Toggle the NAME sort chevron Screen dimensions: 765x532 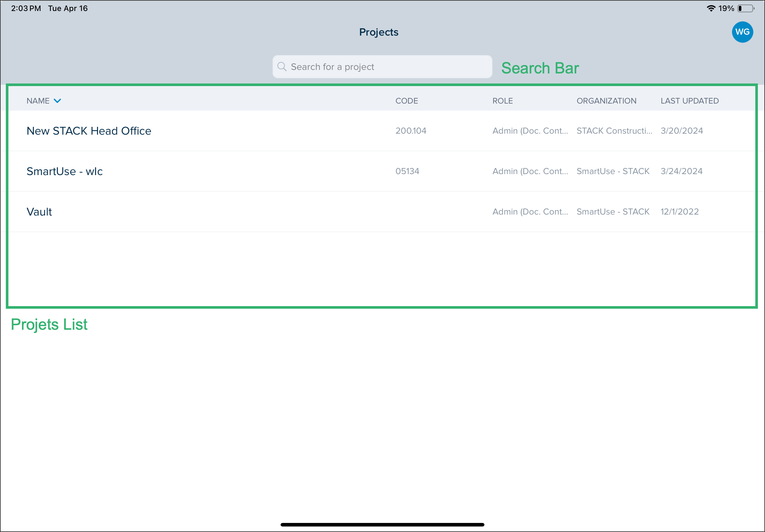(57, 101)
